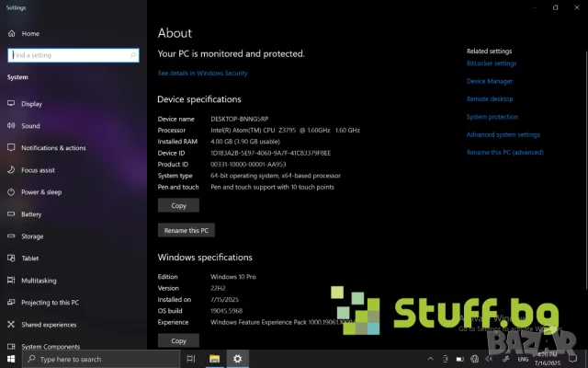Open the Display settings page

coord(31,104)
